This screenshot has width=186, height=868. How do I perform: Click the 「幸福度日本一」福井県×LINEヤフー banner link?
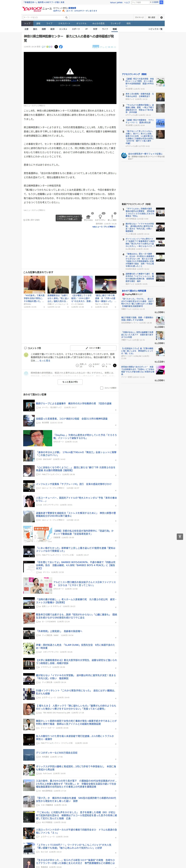coord(44,2)
